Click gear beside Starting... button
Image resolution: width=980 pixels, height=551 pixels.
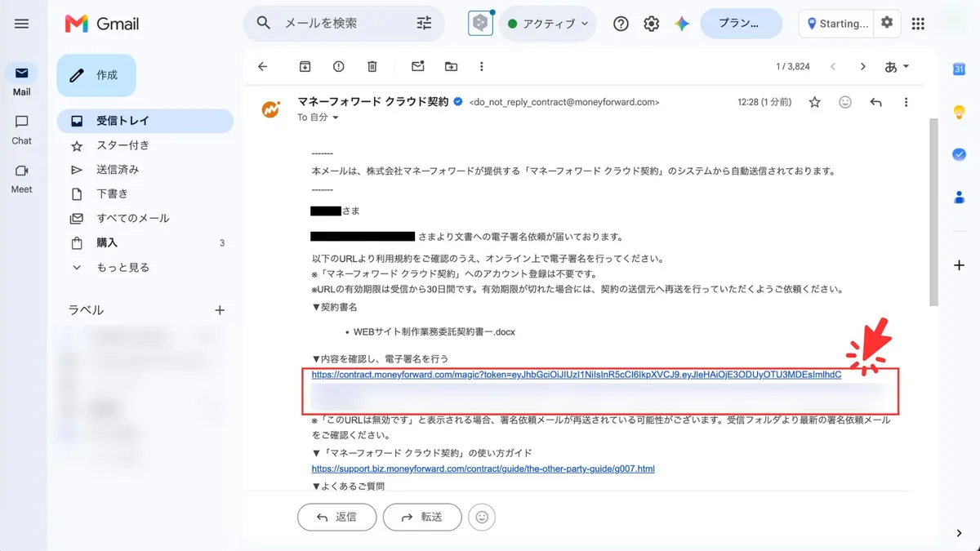(x=887, y=23)
